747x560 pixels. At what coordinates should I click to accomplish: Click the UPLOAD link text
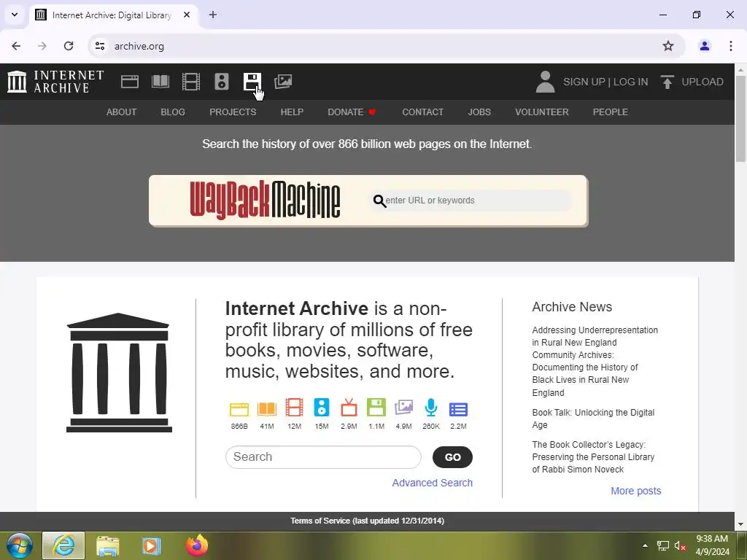[x=703, y=82]
